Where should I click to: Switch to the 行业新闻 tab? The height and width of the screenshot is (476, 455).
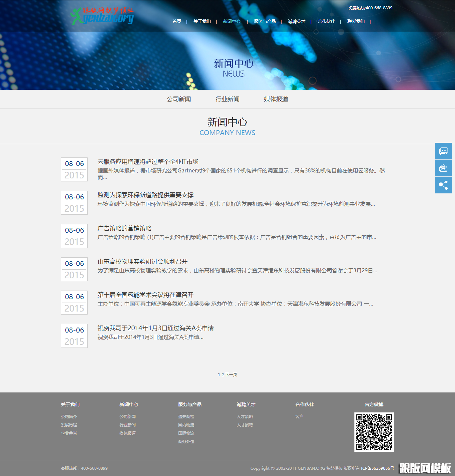pyautogui.click(x=228, y=99)
